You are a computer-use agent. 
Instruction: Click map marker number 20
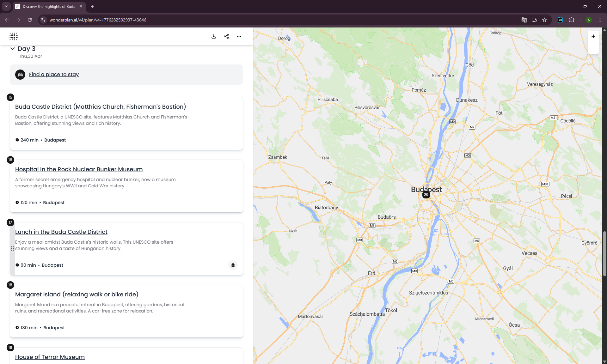426,195
